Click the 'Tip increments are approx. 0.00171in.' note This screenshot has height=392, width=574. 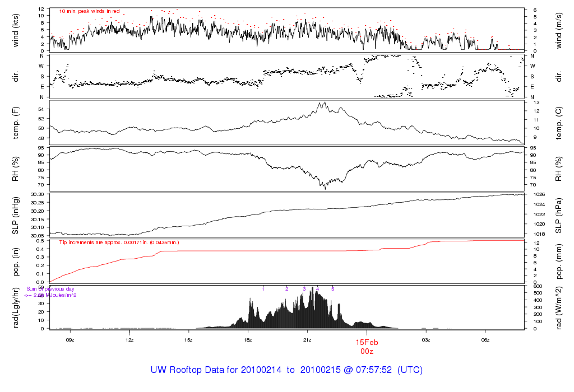[105, 242]
